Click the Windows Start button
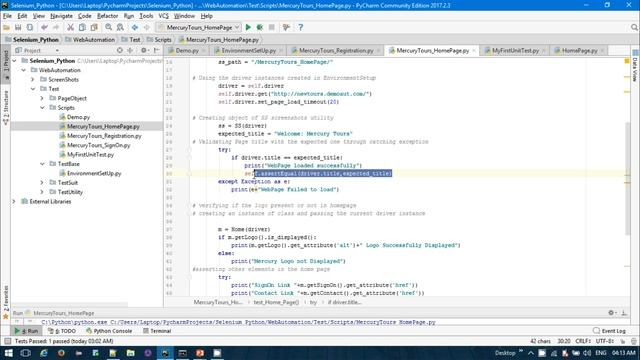 [x=8, y=353]
